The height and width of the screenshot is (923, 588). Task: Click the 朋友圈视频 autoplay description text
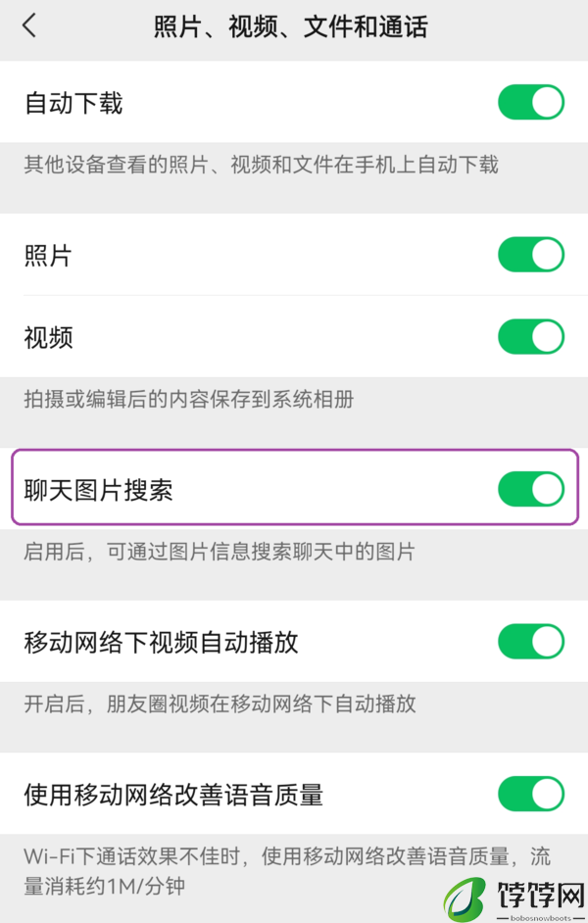click(220, 704)
